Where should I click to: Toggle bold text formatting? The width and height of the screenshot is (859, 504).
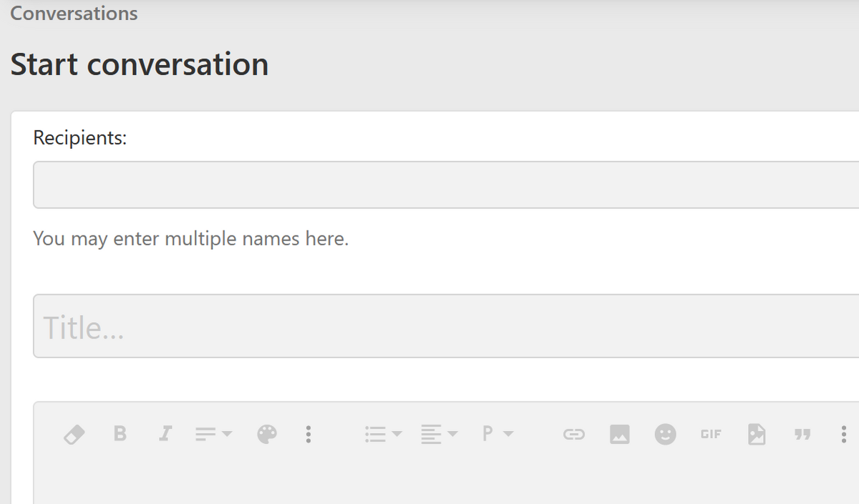120,434
